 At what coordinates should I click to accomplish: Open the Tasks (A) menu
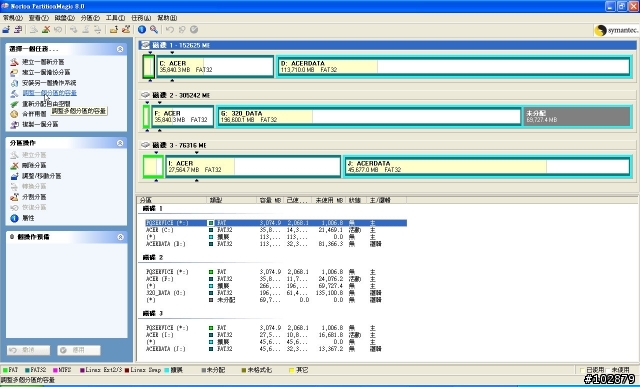click(x=141, y=18)
